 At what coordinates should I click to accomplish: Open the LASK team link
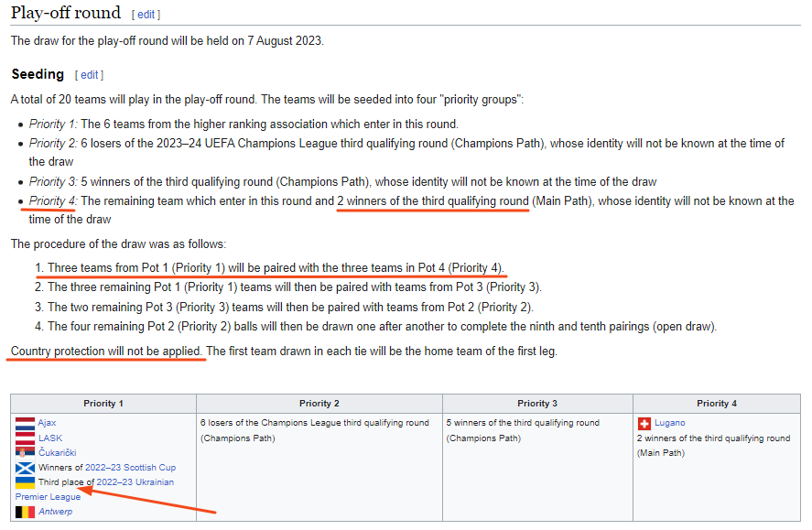(50, 438)
